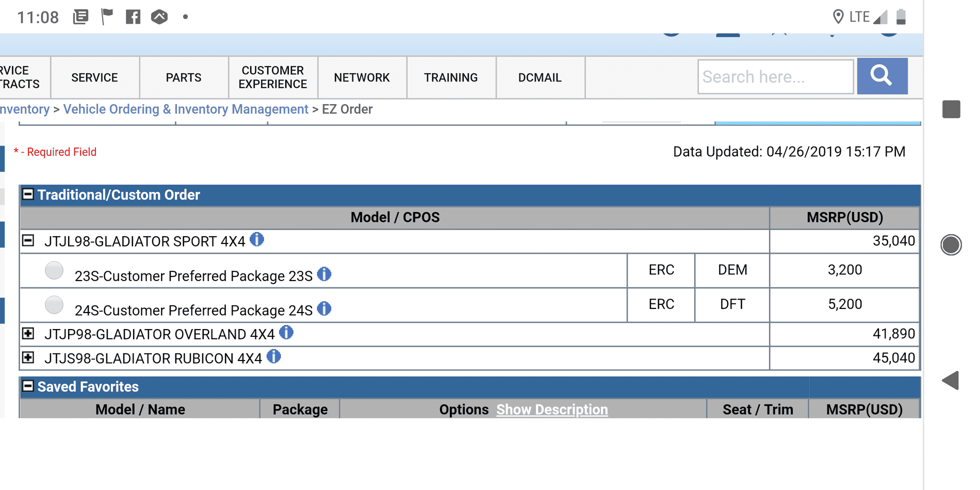980x490 pixels.
Task: Click the blue search magnifier button
Action: 882,76
